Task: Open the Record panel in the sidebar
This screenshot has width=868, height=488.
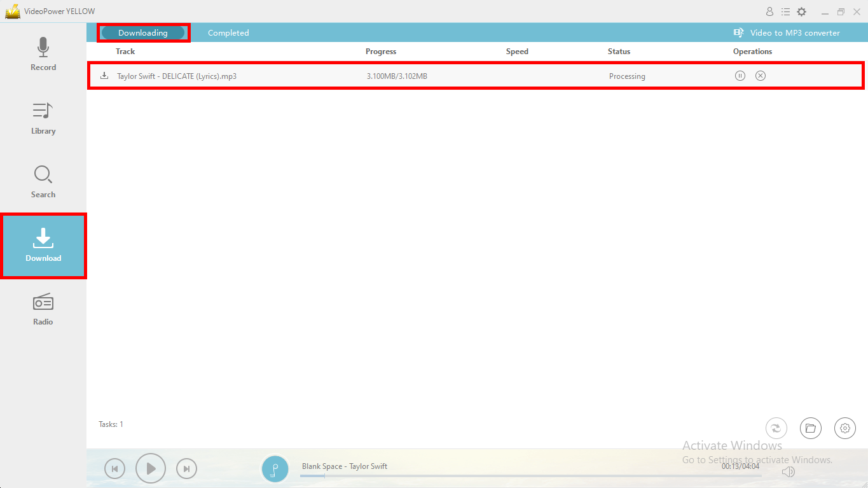Action: (x=43, y=54)
